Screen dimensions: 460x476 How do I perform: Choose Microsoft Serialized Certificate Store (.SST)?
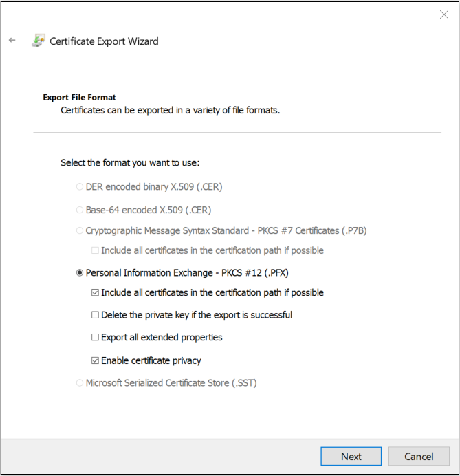coord(80,383)
